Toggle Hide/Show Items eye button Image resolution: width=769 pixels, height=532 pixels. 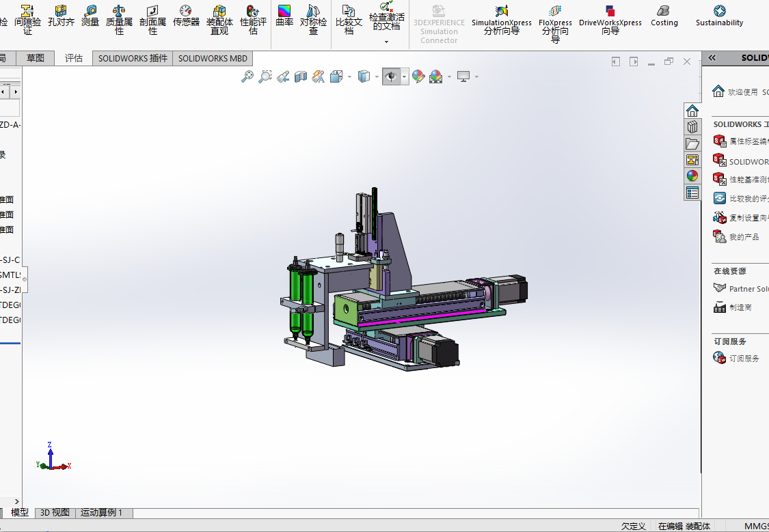[391, 76]
